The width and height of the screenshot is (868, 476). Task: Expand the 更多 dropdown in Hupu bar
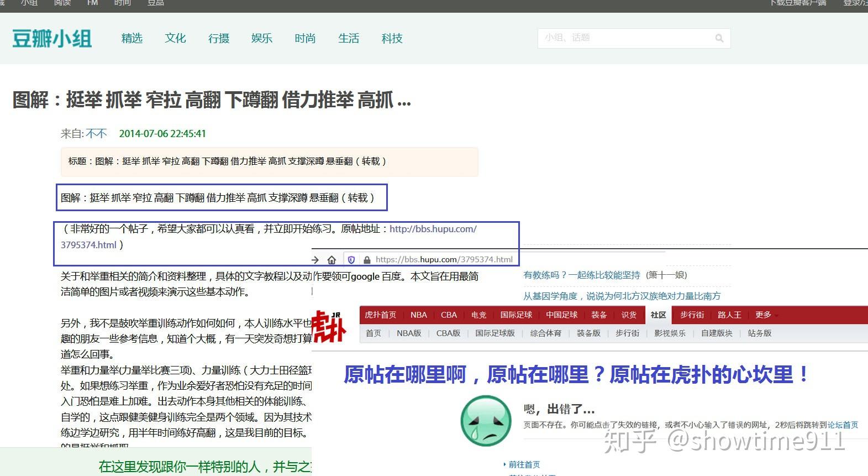click(x=766, y=315)
